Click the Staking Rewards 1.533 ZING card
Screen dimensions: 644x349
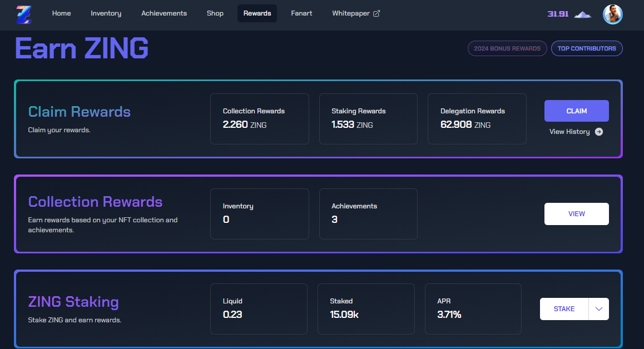pyautogui.click(x=368, y=119)
